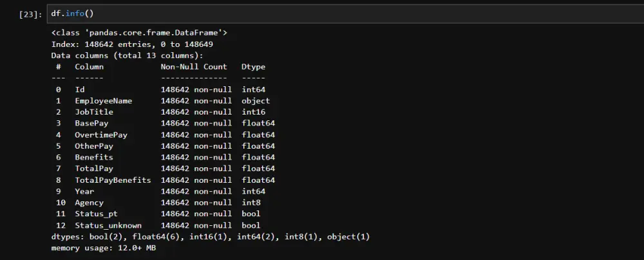Click the pandas DataFrame class output line
Screen dimensions: 644x260
coord(139,33)
